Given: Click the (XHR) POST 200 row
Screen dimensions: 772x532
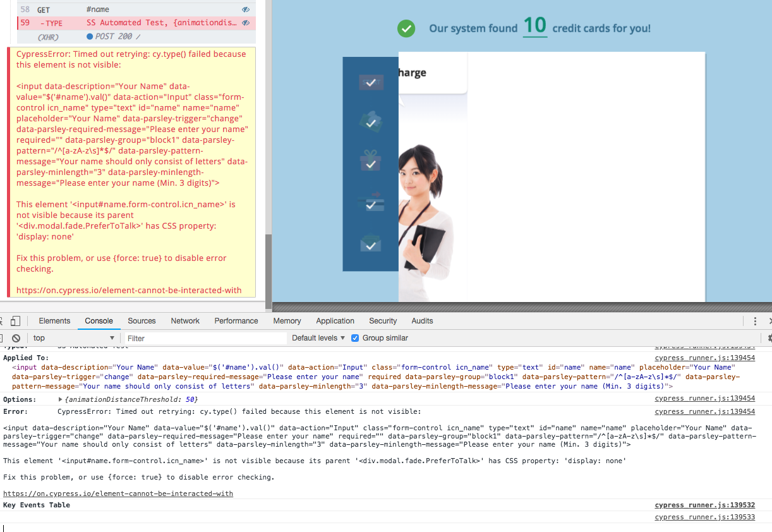Looking at the screenshot, I should coord(136,37).
